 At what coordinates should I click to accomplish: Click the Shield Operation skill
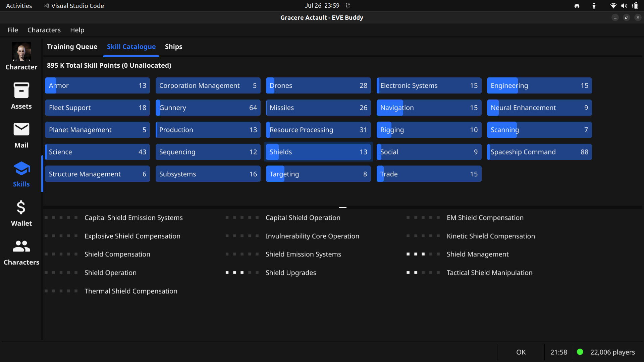pos(110,273)
